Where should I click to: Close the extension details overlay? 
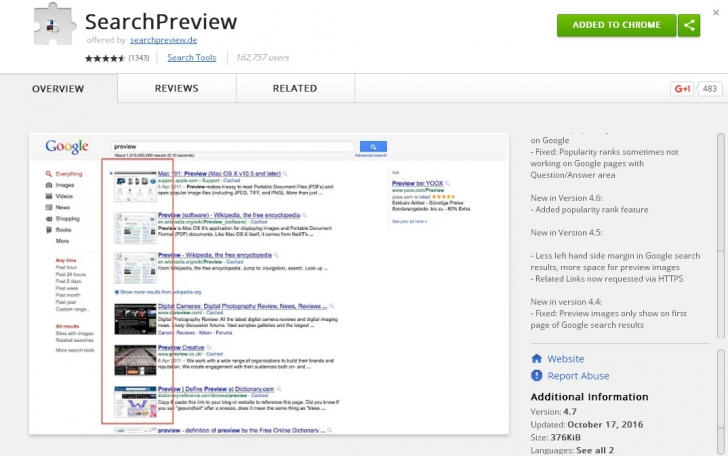tap(716, 13)
